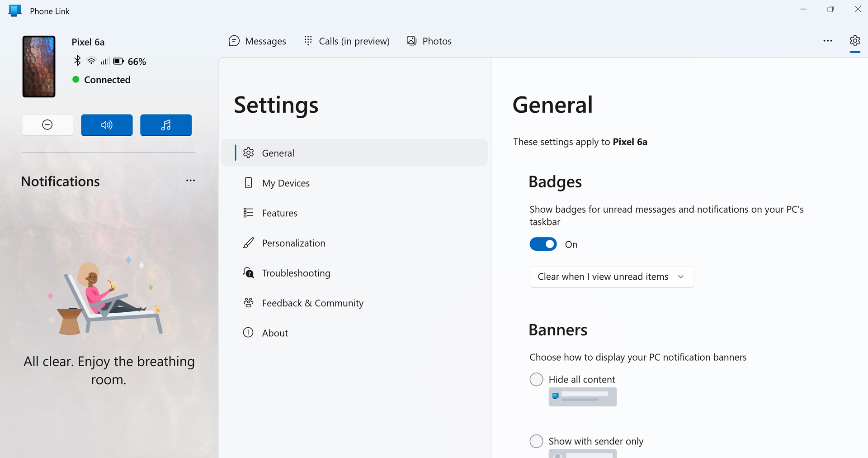868x458 pixels.
Task: Click the Pixel 6a phone thumbnail
Action: 39,67
